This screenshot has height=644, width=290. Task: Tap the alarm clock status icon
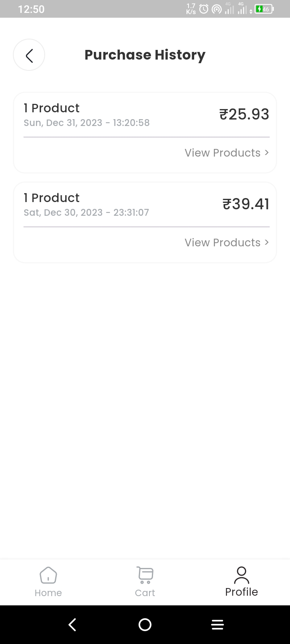click(x=204, y=9)
